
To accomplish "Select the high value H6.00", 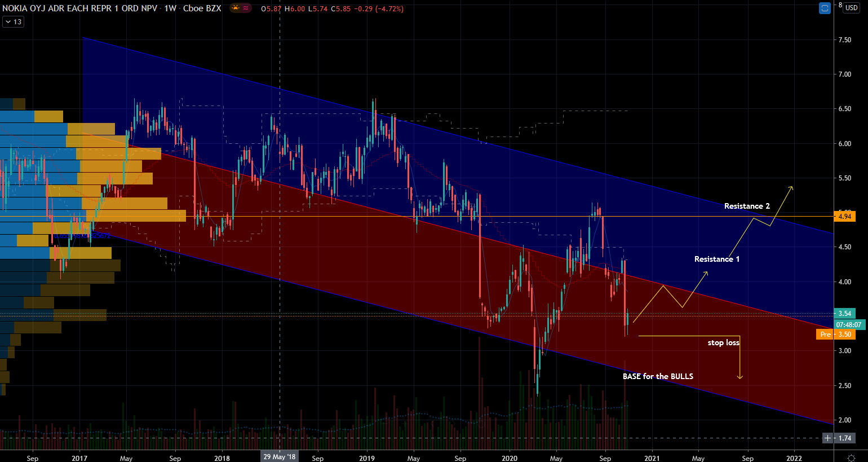I will click(x=295, y=9).
